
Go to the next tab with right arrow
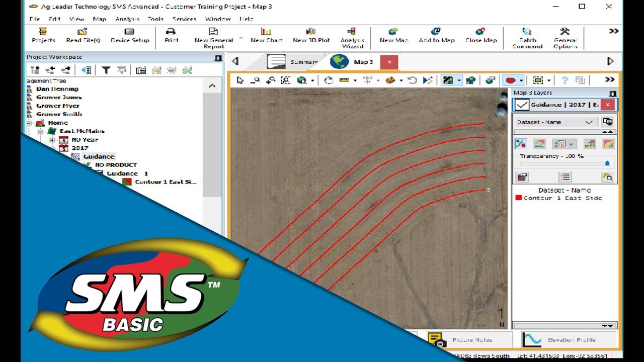(x=610, y=61)
